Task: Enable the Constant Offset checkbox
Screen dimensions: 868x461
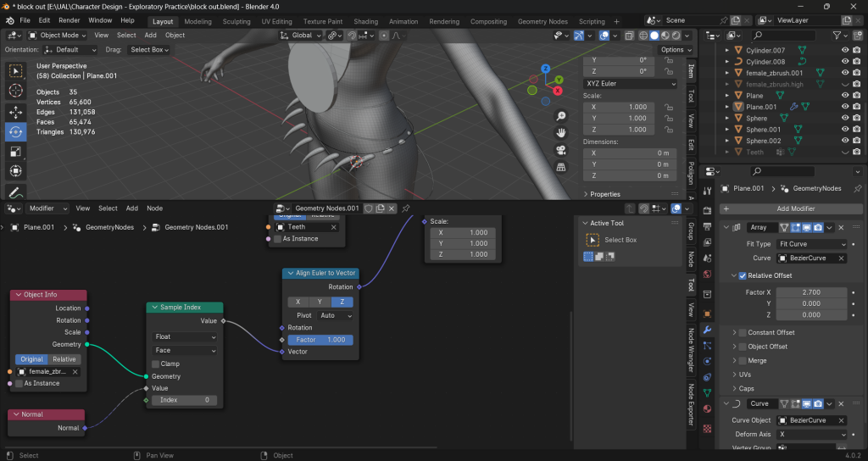Action: (x=743, y=332)
